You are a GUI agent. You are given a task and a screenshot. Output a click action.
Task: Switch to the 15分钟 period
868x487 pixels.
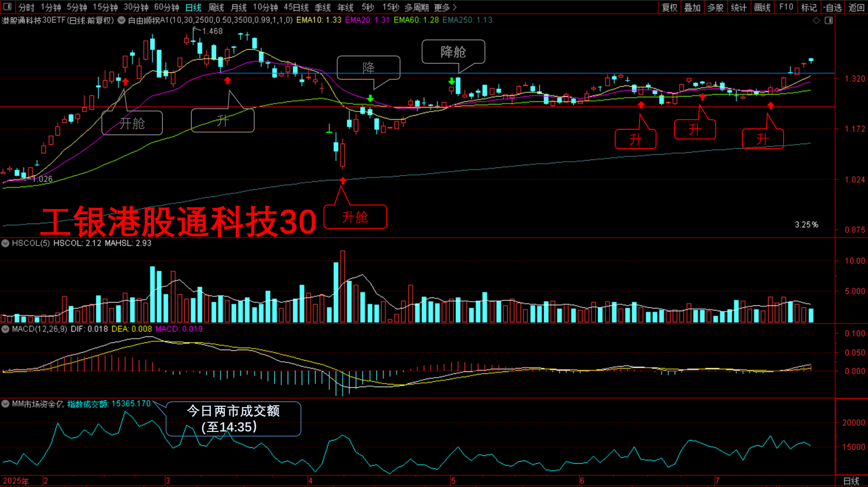pyautogui.click(x=105, y=7)
